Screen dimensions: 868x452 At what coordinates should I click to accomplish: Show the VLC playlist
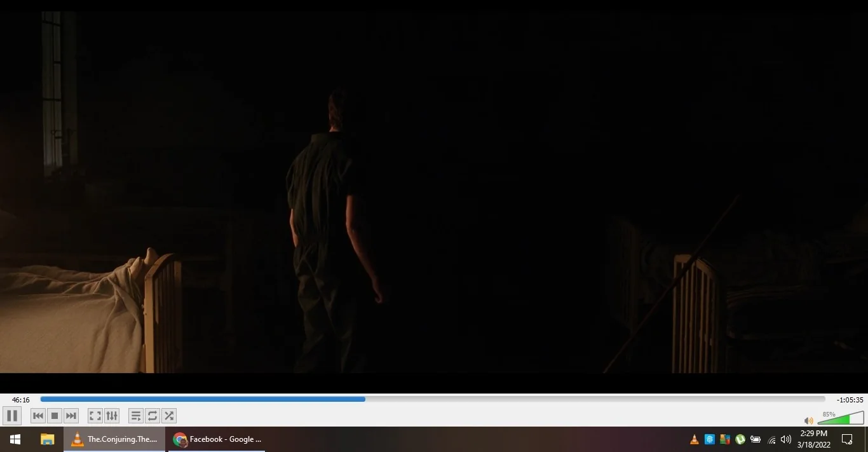pos(136,416)
